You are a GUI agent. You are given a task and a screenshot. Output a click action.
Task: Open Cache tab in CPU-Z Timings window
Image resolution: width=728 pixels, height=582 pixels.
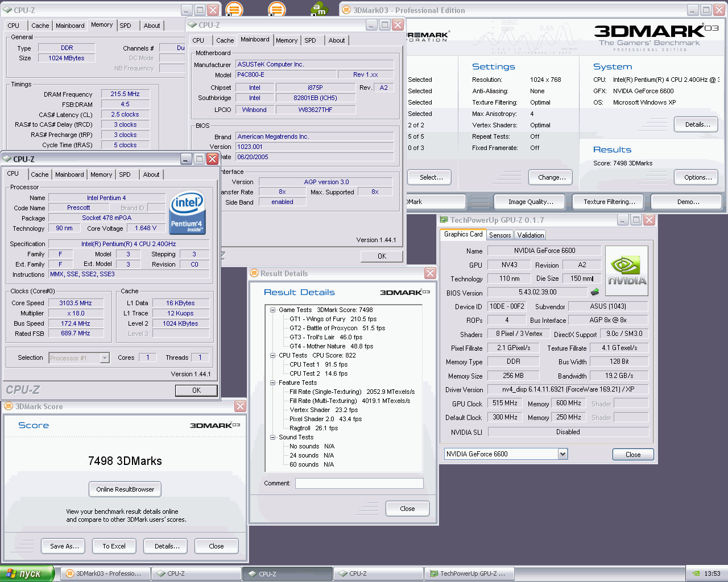[40, 26]
